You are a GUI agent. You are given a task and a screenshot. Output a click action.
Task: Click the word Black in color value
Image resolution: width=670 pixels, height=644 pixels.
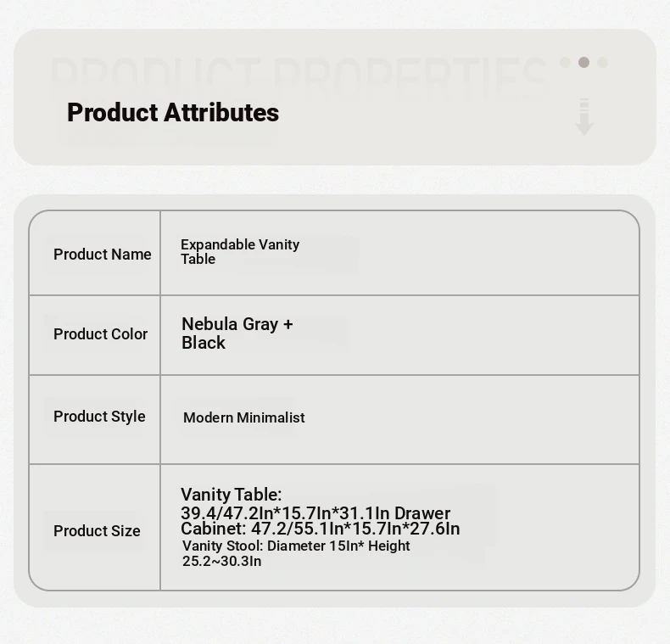204,343
